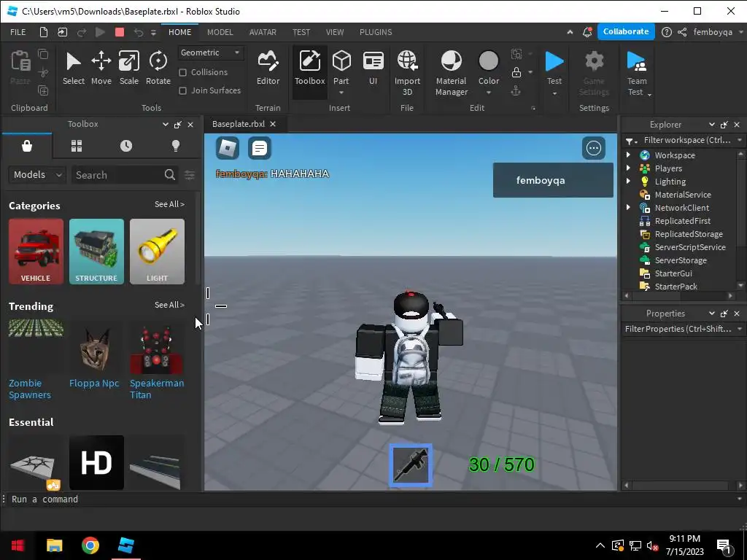
Task: Open the Zombie Spawners model link
Action: (x=29, y=389)
